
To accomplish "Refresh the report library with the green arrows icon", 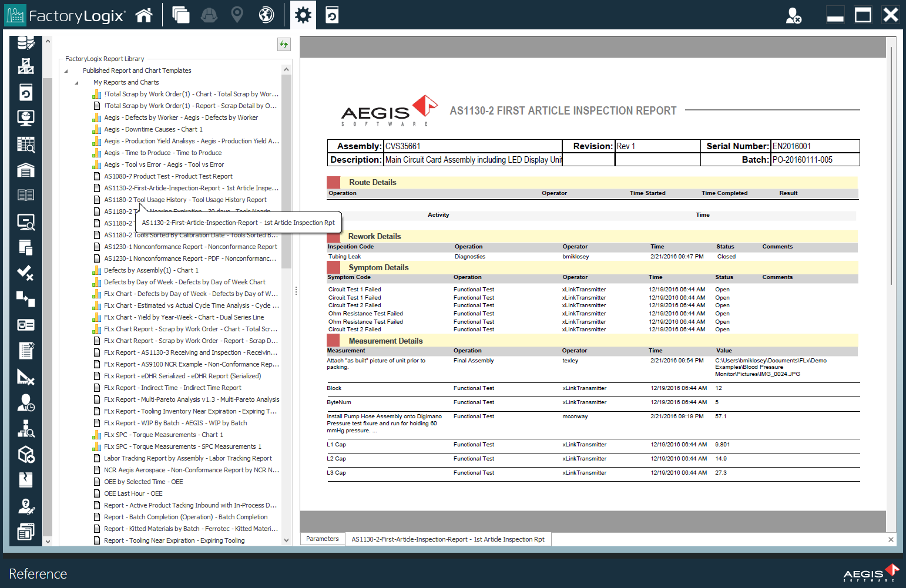I will [284, 44].
